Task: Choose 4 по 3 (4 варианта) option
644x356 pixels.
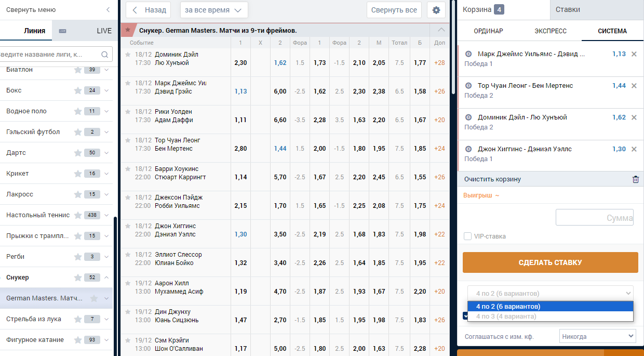Action: point(551,316)
